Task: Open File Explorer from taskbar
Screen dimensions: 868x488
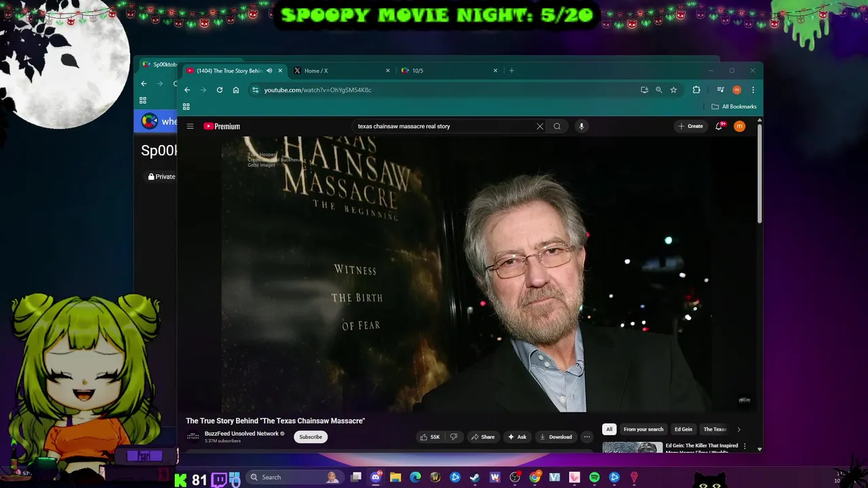Action: pos(395,477)
